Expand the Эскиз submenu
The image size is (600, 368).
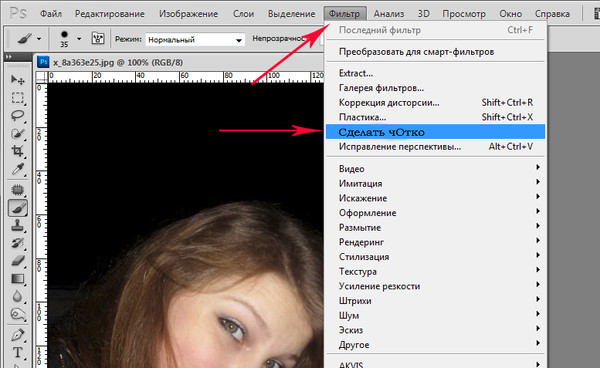[x=435, y=330]
